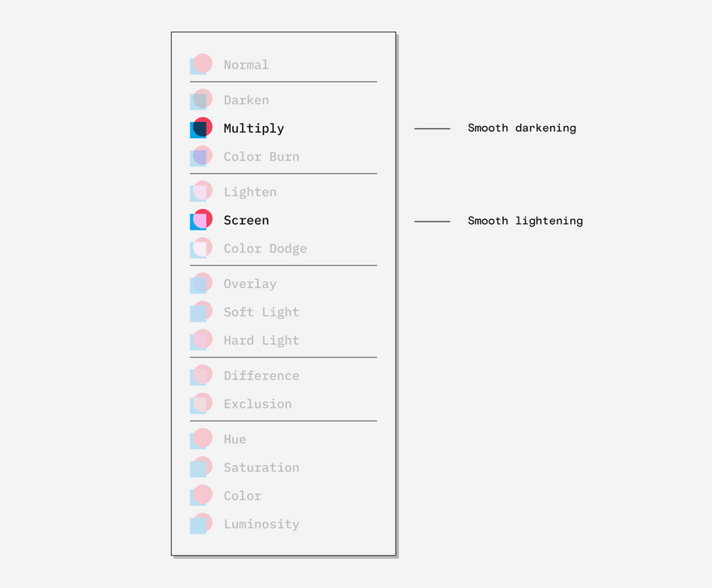This screenshot has height=588, width=712.
Task: Select Screen from the blend list
Action: 246,220
